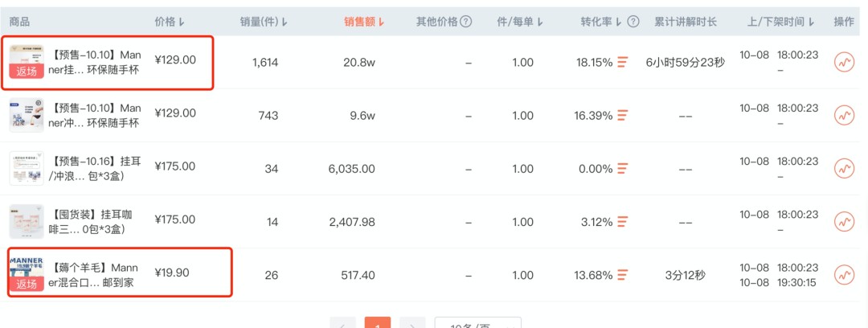Click the bars icon beside 16.39% conversion rate
868x328 pixels.
pyautogui.click(x=623, y=115)
